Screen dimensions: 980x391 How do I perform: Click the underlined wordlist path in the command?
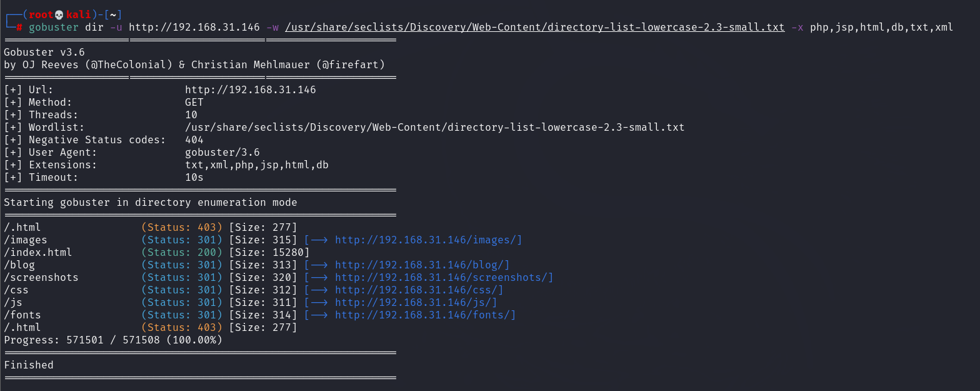click(x=534, y=28)
